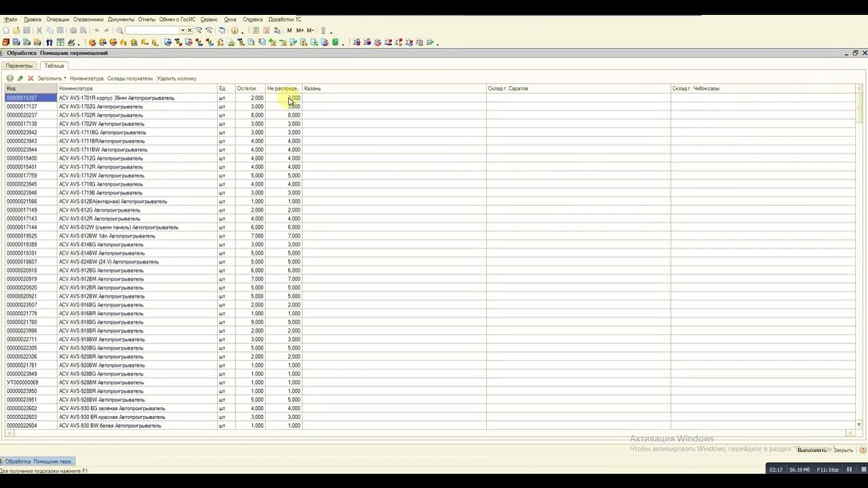This screenshot has width=868, height=488.
Task: Click the Закрыть button
Action: point(843,450)
